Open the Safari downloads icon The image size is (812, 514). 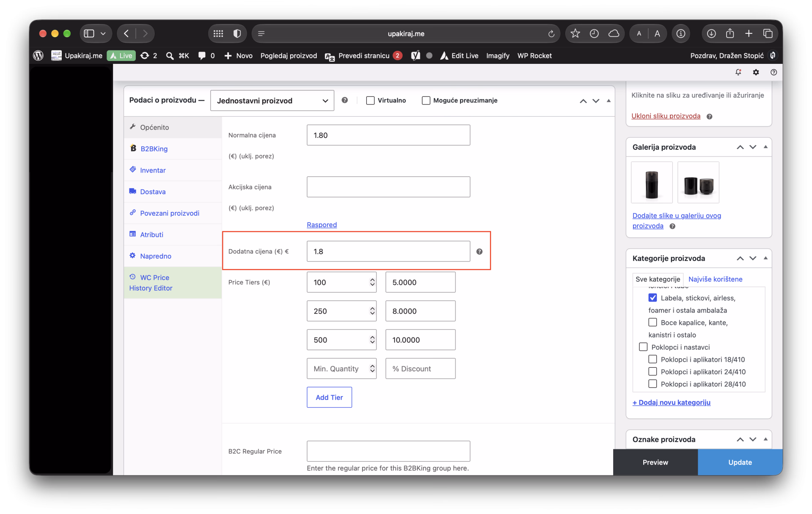click(x=711, y=33)
